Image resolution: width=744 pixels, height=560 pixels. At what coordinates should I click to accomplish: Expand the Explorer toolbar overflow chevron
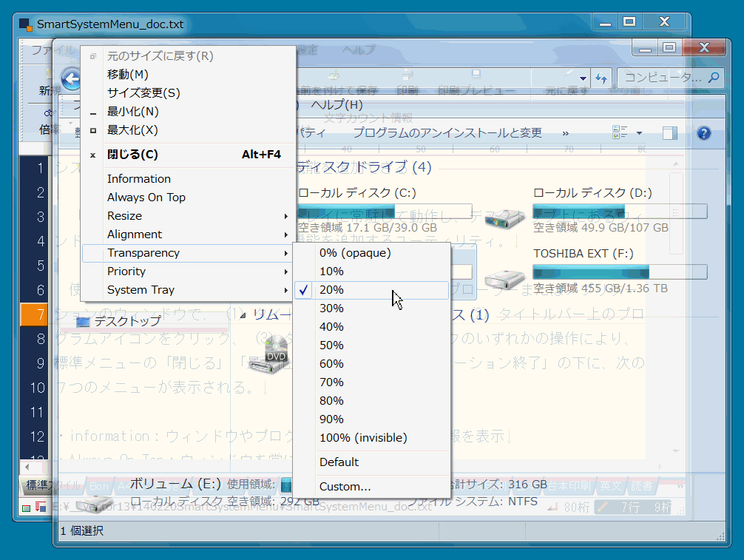(565, 133)
